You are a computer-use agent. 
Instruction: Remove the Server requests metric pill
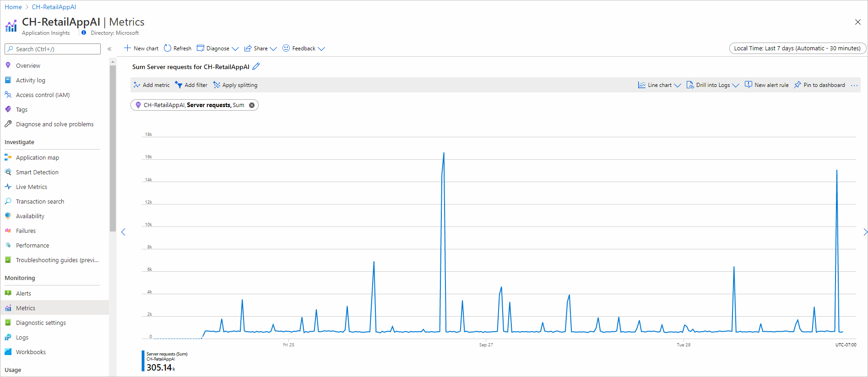252,105
